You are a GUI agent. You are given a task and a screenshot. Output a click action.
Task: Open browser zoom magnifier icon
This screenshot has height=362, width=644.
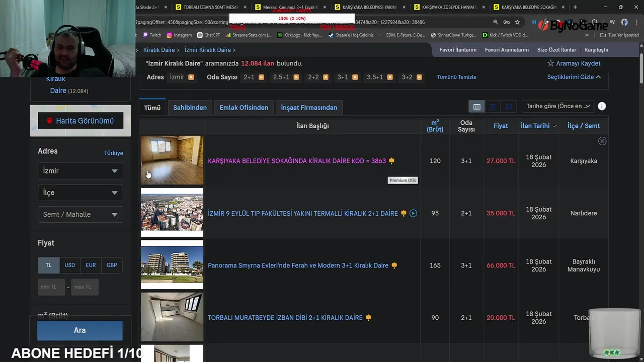pyautogui.click(x=496, y=22)
